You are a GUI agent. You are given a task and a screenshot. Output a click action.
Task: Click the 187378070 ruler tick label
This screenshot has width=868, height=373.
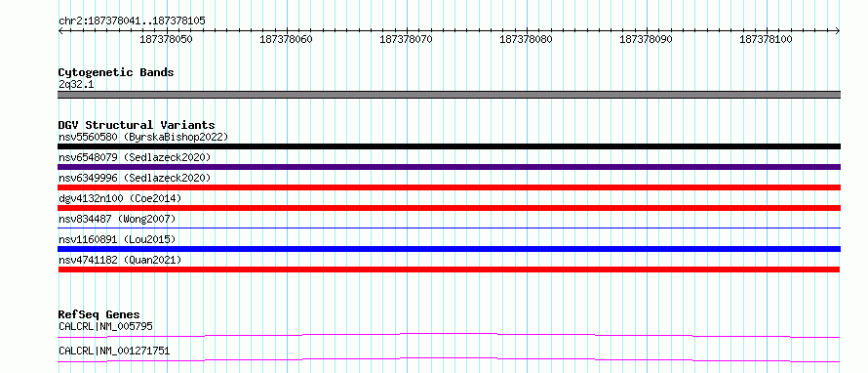(407, 39)
